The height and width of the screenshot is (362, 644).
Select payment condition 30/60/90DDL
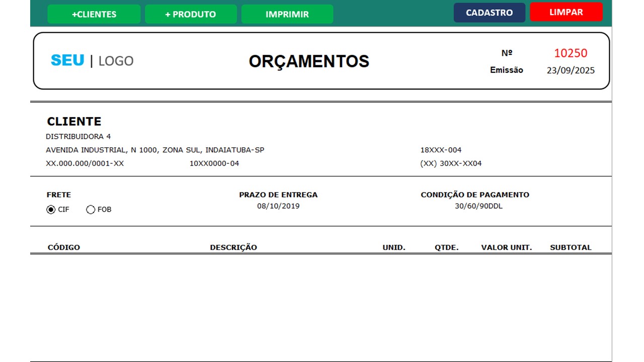[x=478, y=206]
